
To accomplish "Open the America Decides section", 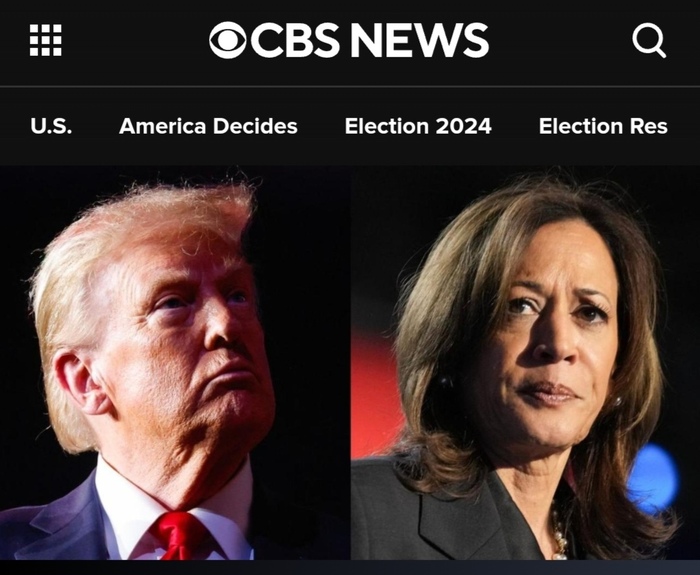I will pos(208,126).
